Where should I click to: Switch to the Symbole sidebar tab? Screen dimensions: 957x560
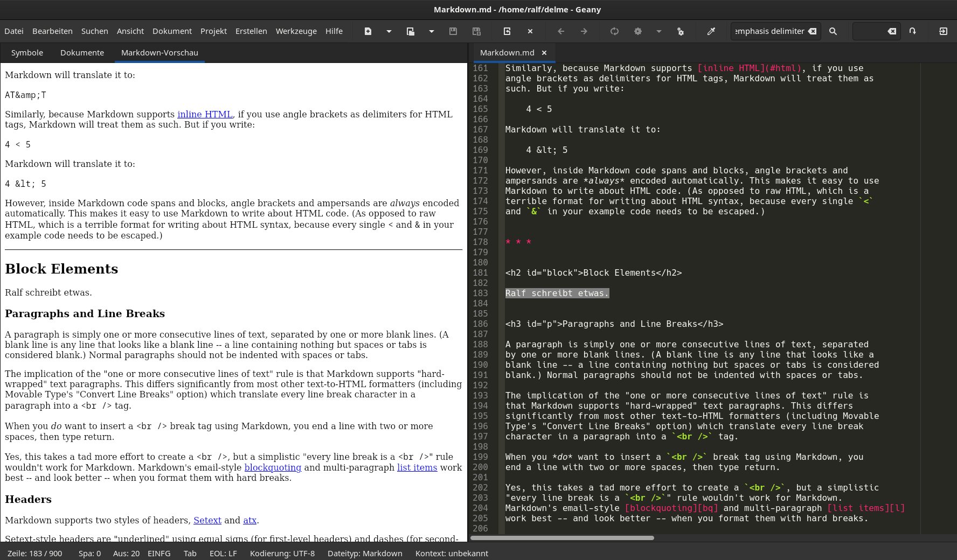(27, 53)
